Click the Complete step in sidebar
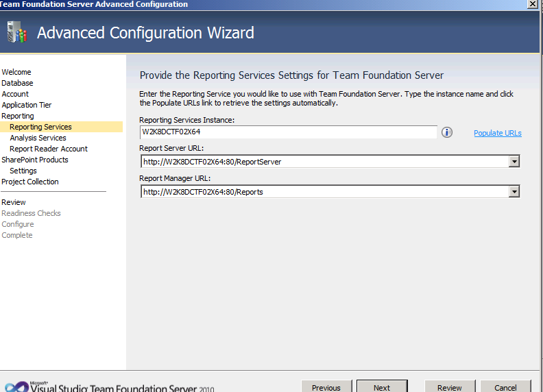Image resolution: width=543 pixels, height=392 pixels. (17, 235)
